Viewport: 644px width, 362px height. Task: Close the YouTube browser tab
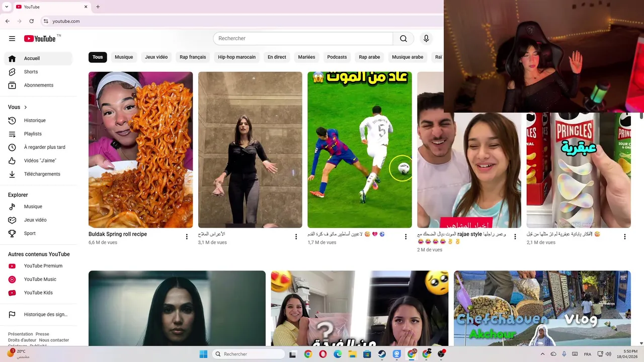[x=86, y=7]
